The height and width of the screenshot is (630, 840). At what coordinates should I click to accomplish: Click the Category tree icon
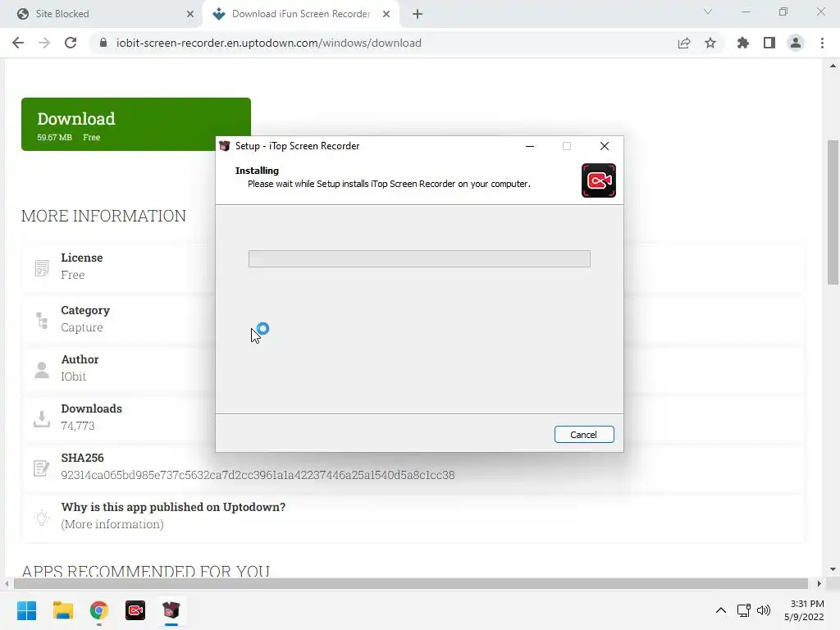point(42,321)
